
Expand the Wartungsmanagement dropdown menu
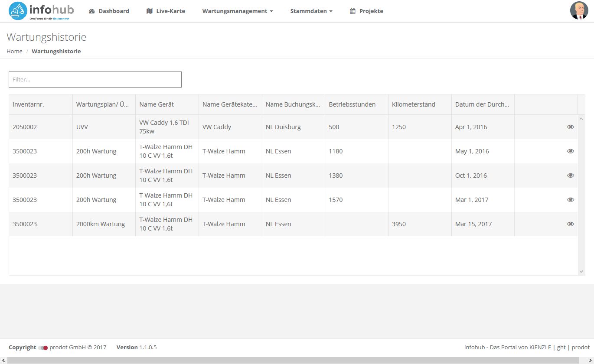pyautogui.click(x=237, y=11)
